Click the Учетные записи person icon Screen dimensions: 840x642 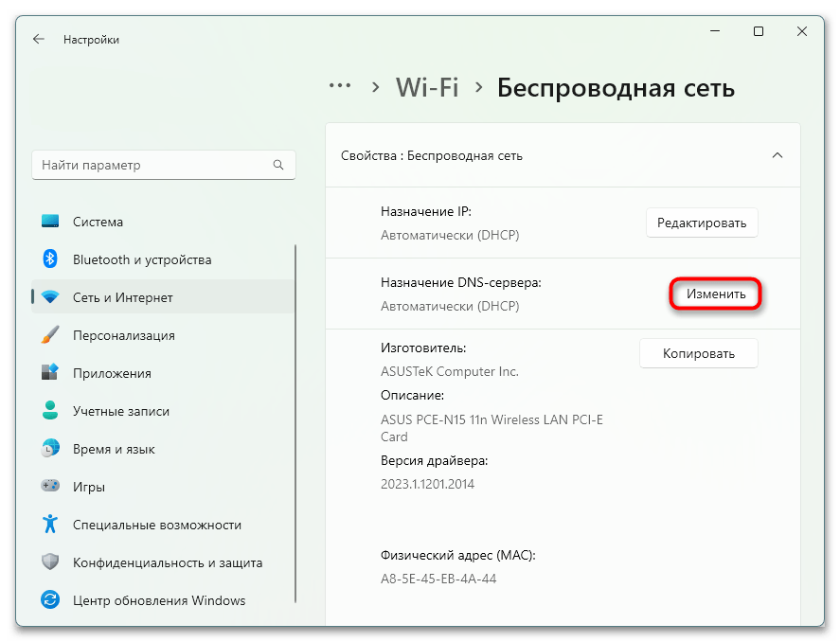coord(50,411)
